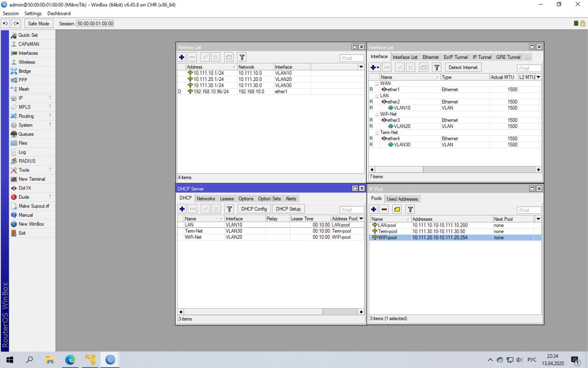Click the Detect Internet button
This screenshot has width=588, height=368.
463,68
